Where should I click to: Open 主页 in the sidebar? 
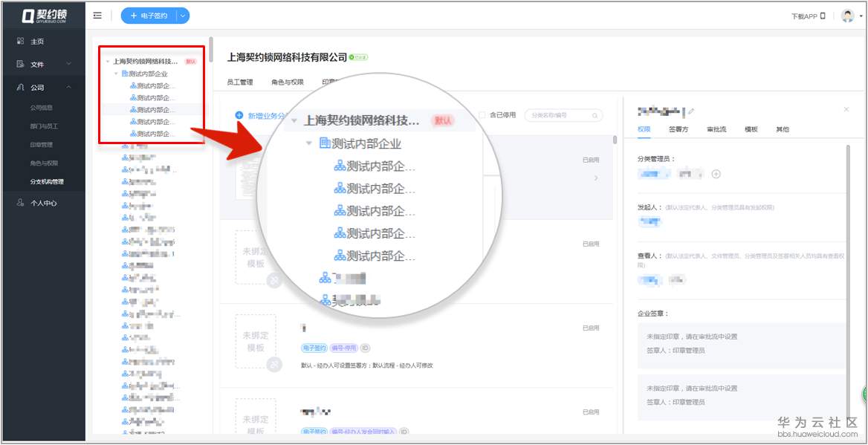(37, 42)
